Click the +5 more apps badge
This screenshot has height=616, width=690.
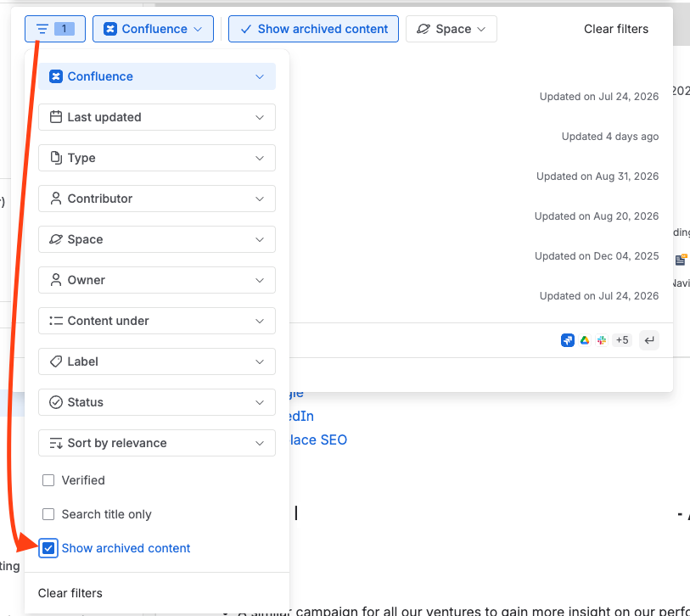[622, 340]
